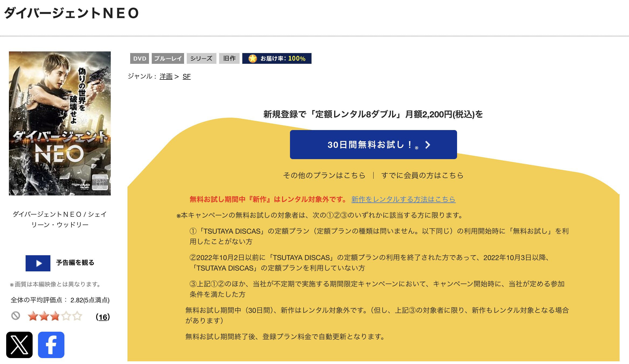The image size is (629, 364).
Task: Click the お届け率: 100% badge
Action: tap(277, 58)
